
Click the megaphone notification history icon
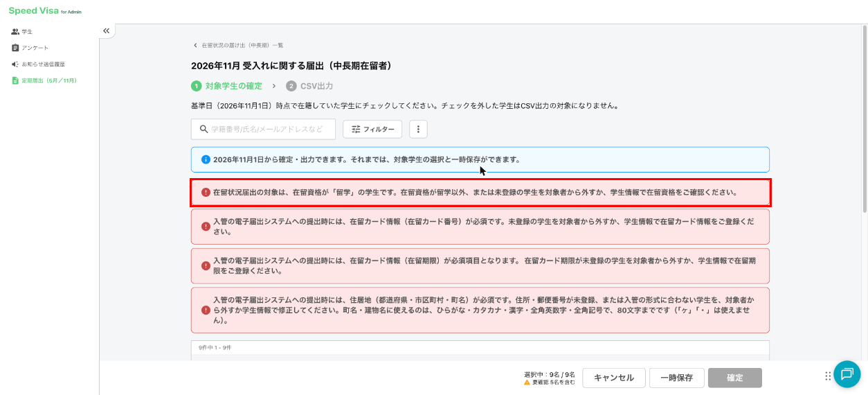pyautogui.click(x=15, y=64)
